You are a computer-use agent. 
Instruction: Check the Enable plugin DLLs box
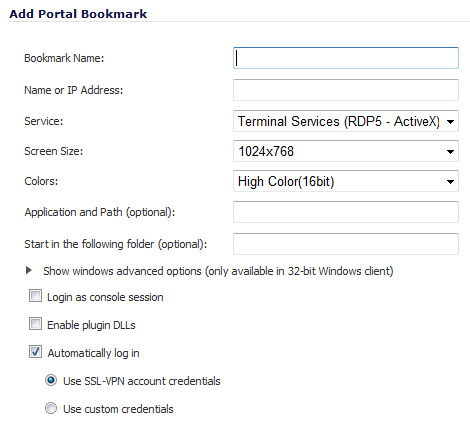(35, 324)
